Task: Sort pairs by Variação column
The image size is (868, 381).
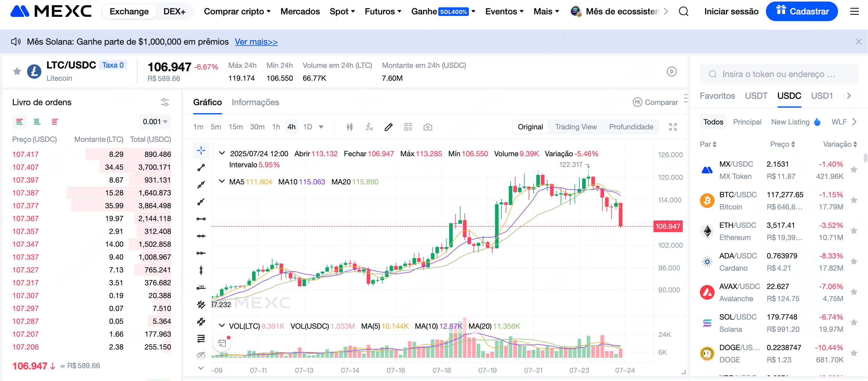Action: click(x=840, y=144)
